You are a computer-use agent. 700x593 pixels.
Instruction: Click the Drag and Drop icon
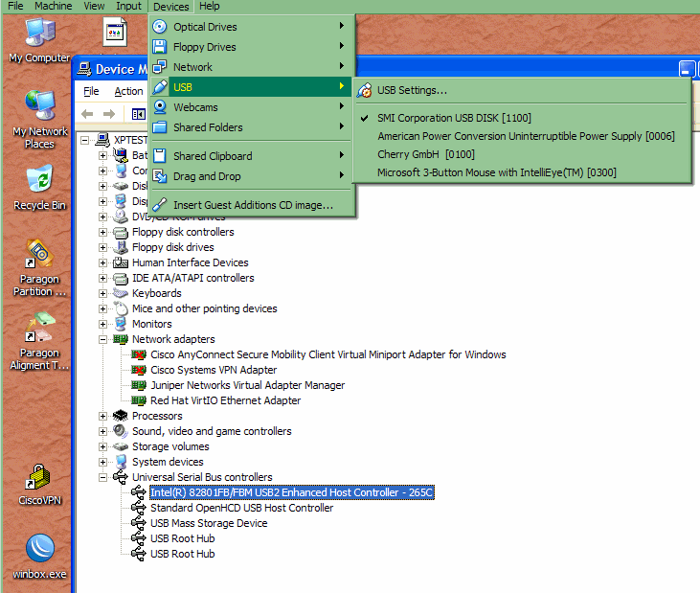click(x=160, y=176)
